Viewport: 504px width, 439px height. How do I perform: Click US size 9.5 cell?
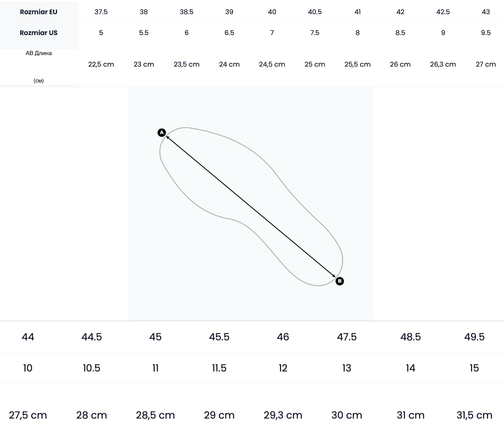[486, 33]
